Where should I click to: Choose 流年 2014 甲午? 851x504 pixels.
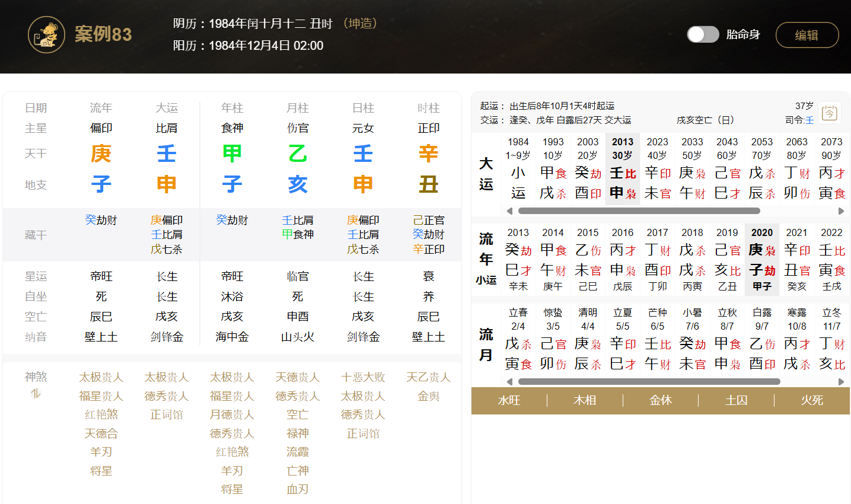tap(553, 259)
